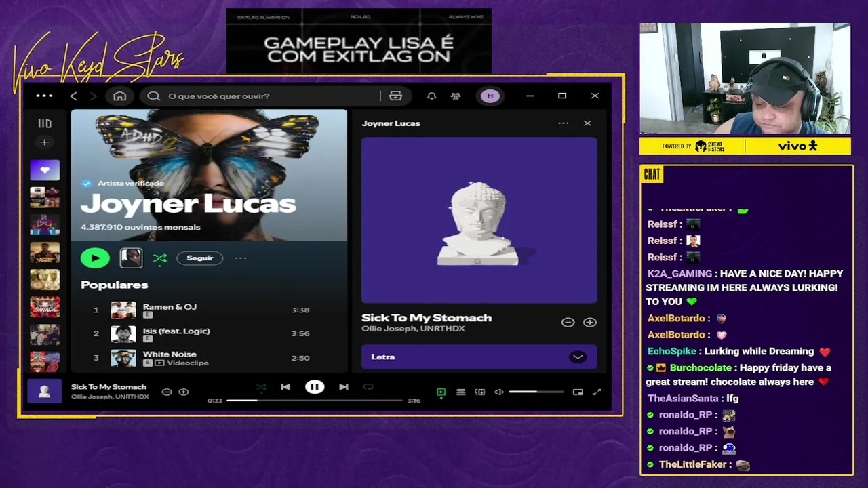This screenshot has height=488, width=868.
Task: Maximize the Spotify window
Action: tap(562, 96)
